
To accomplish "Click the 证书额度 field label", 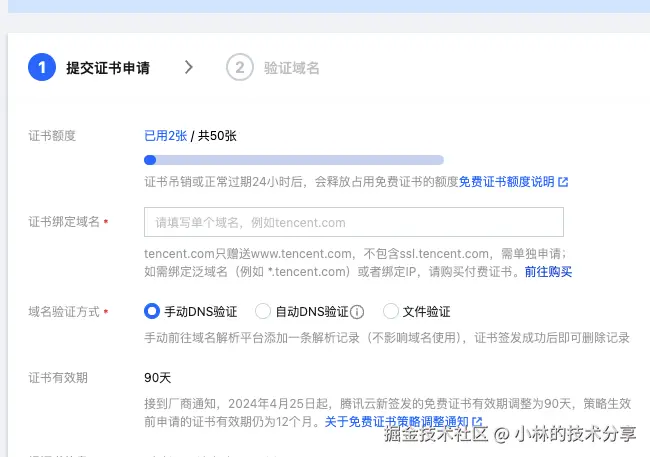I will point(52,136).
